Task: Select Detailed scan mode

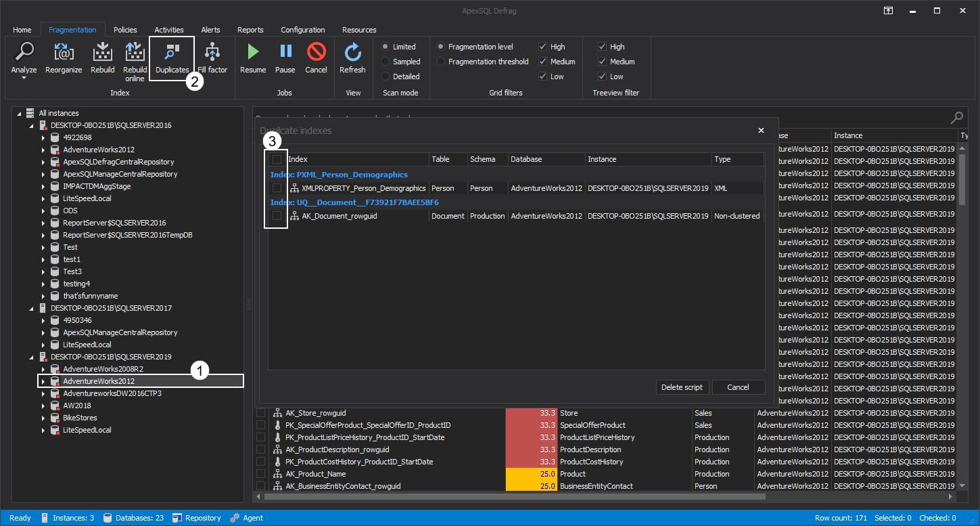Action: (x=386, y=76)
